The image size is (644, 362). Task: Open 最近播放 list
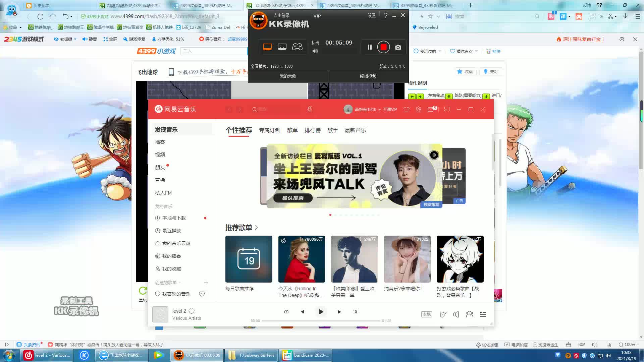(x=171, y=231)
